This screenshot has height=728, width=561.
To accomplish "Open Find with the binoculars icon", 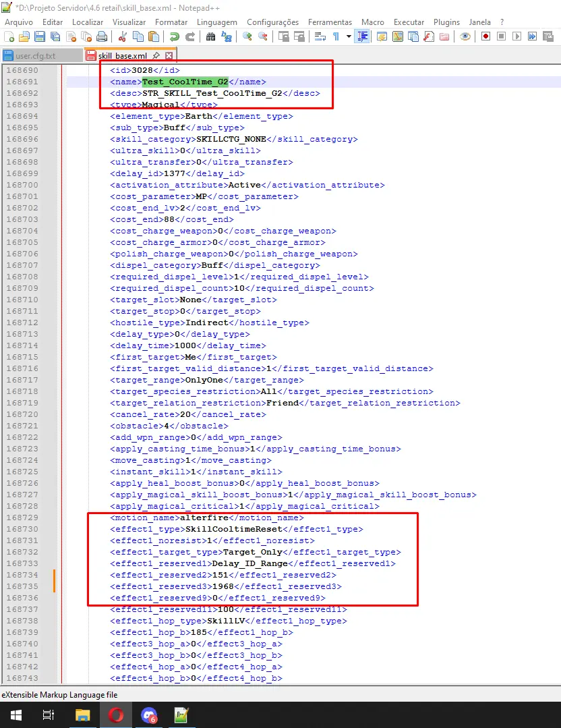I will (x=210, y=36).
